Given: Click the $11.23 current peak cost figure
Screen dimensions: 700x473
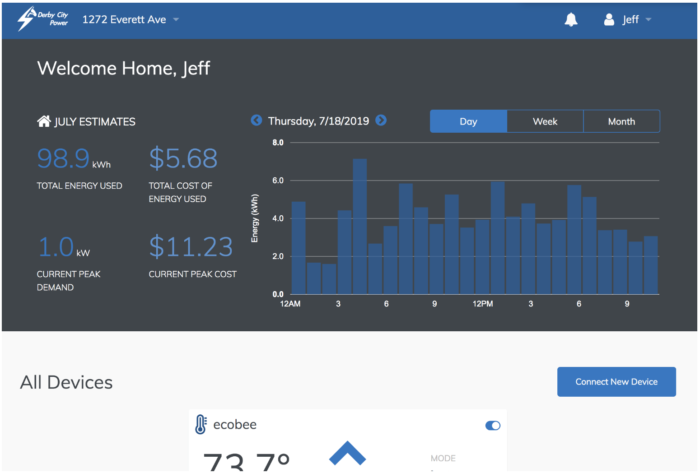Looking at the screenshot, I should point(190,247).
